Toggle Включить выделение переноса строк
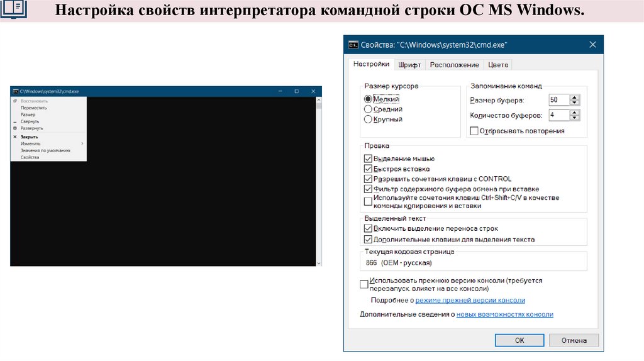 coord(368,228)
